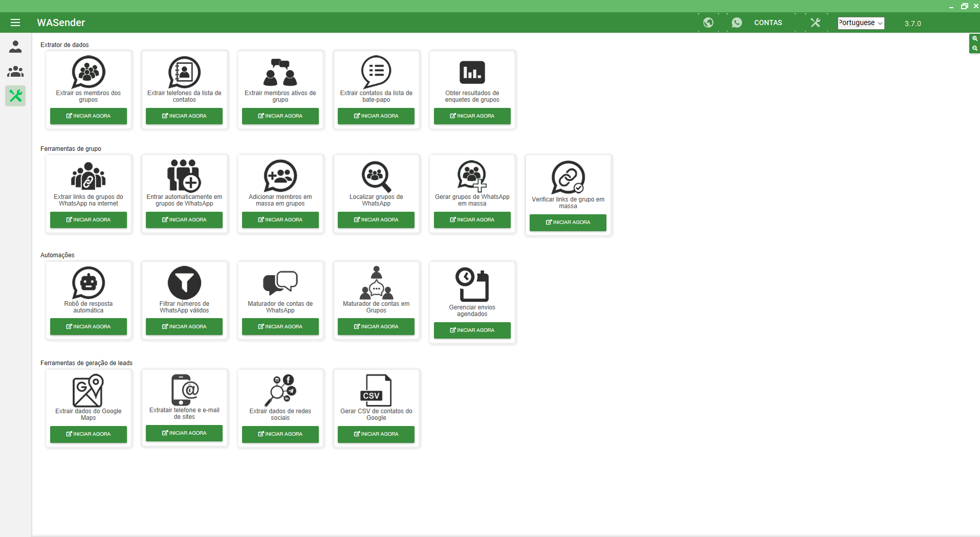Start Extrair membros ativos de grupo
The height and width of the screenshot is (537, 980).
(280, 116)
